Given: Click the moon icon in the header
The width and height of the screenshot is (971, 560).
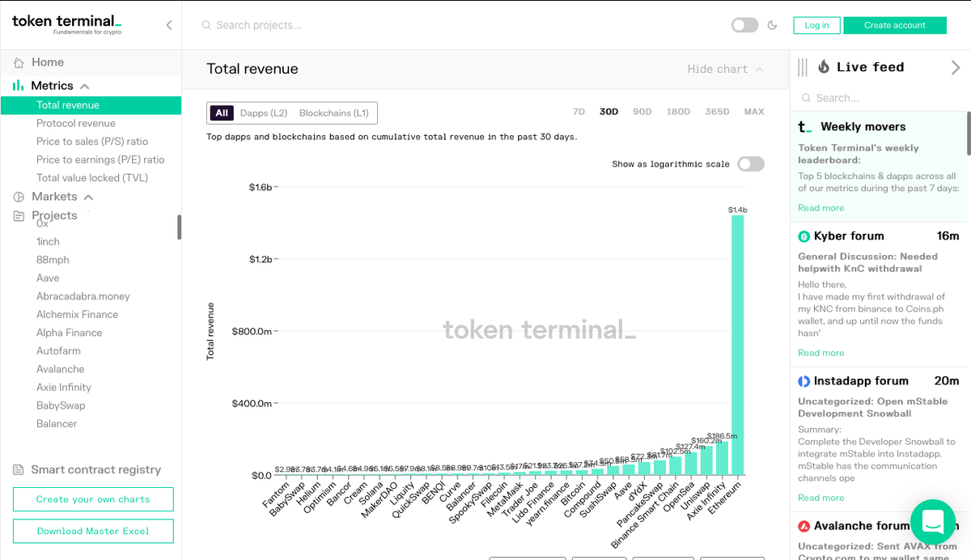Looking at the screenshot, I should (773, 25).
